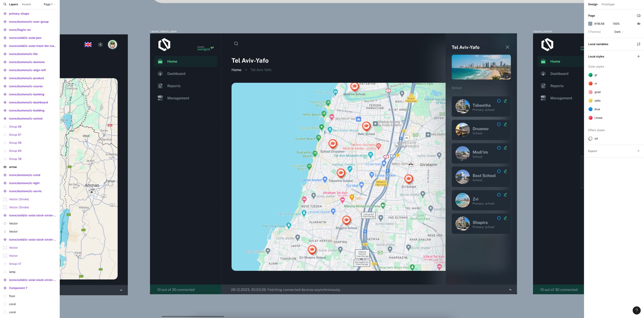The height and width of the screenshot is (318, 644).
Task: Click the Home breadcrumb link
Action: [x=236, y=70]
